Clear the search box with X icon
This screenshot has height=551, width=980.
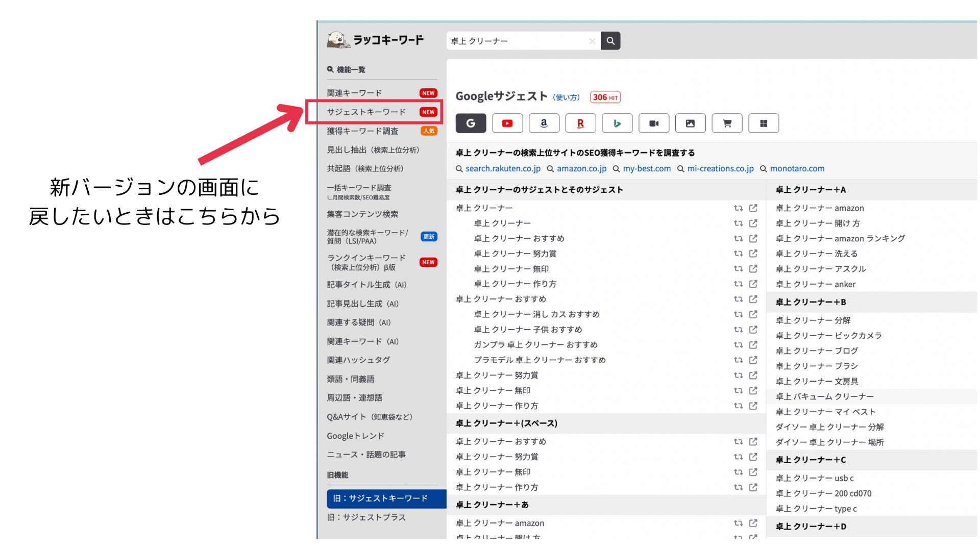click(x=592, y=41)
